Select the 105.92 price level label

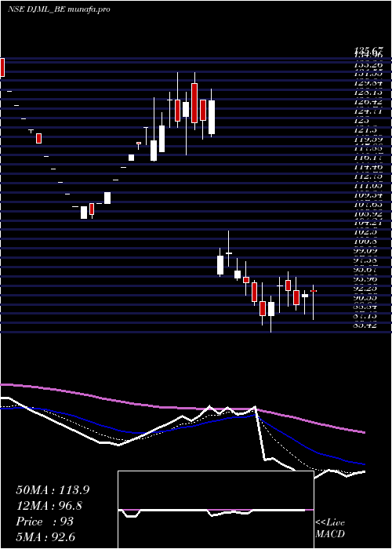(368, 213)
